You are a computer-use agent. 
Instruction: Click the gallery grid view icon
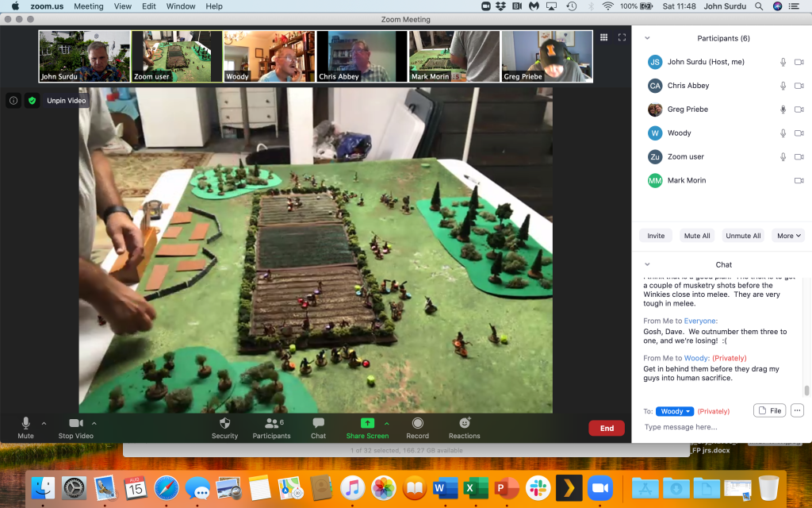tap(603, 37)
